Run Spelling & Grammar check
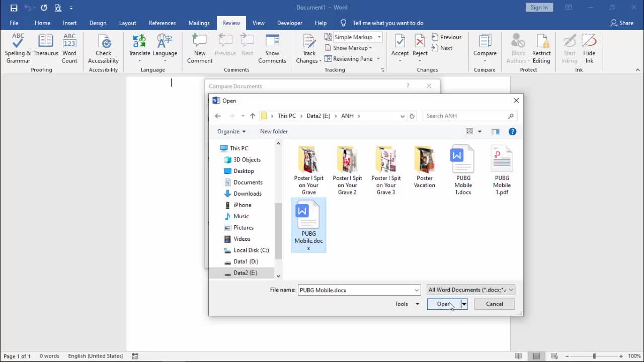This screenshot has height=362, width=644. [18, 49]
